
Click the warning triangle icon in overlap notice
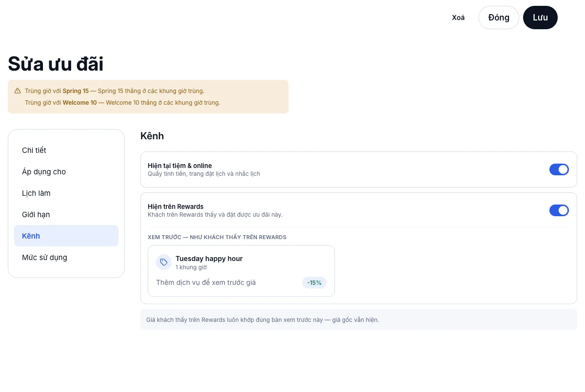[18, 91]
